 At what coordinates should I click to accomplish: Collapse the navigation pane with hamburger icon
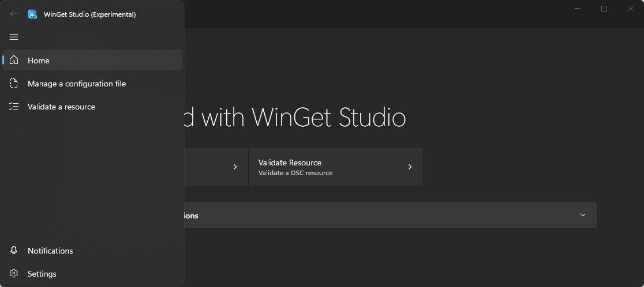pos(14,37)
